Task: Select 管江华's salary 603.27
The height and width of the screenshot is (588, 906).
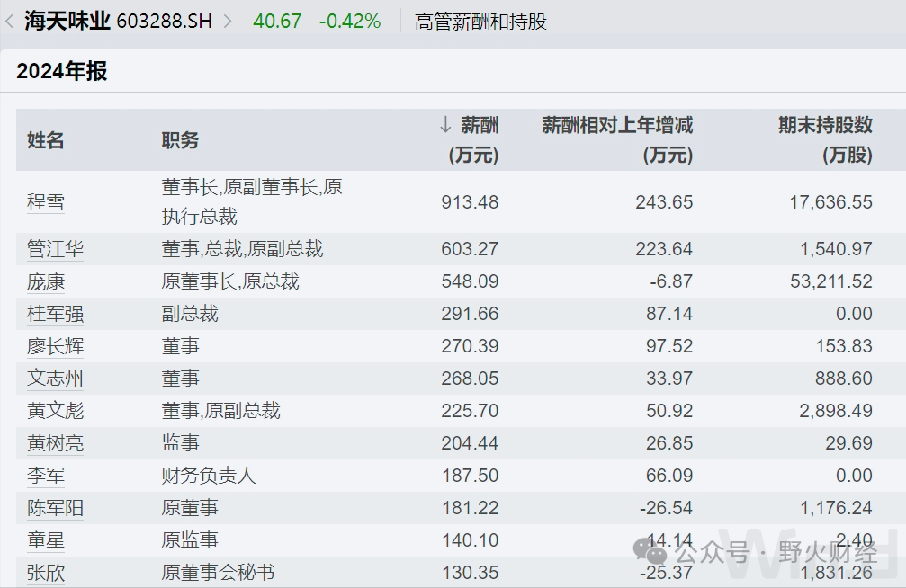Action: (x=470, y=249)
